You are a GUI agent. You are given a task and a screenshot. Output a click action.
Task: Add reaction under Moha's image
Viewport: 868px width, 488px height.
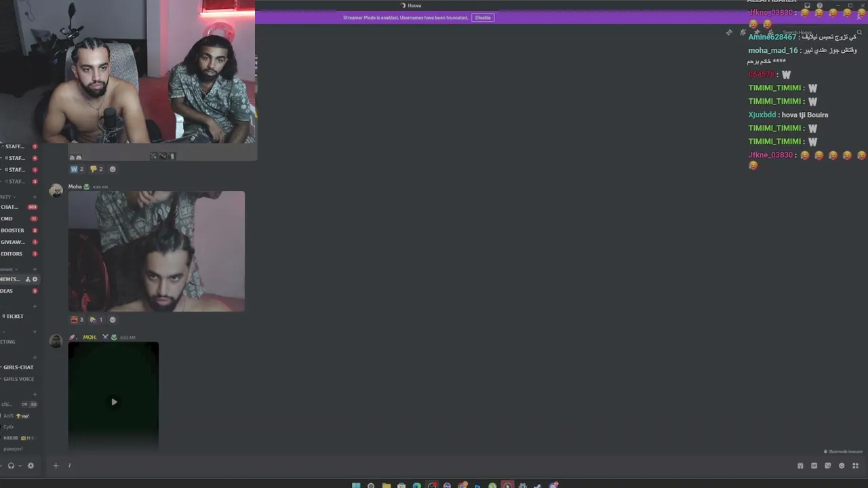(113, 319)
